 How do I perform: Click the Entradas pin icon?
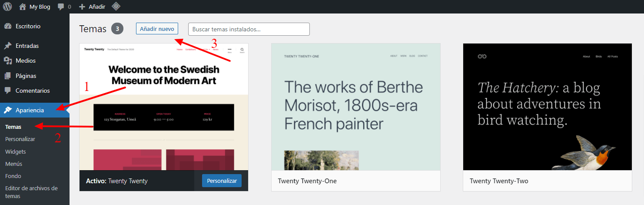point(8,46)
